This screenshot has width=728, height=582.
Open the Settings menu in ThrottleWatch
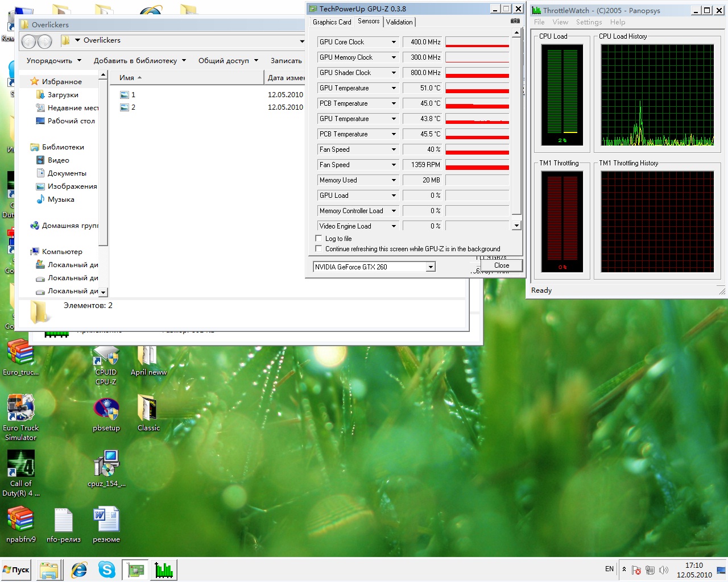[x=589, y=22]
